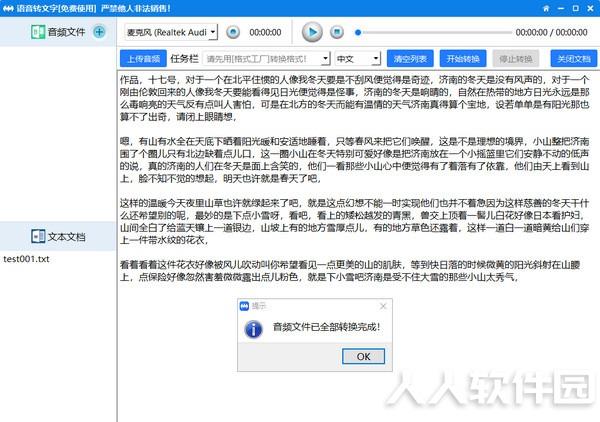
Task: Confirm the dialog by clicking OK
Action: click(x=363, y=357)
